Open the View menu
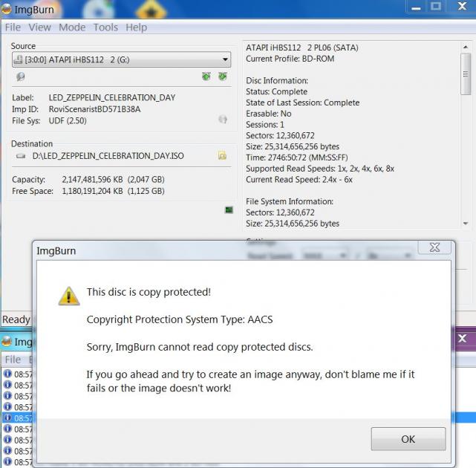The width and height of the screenshot is (476, 468). (x=39, y=27)
